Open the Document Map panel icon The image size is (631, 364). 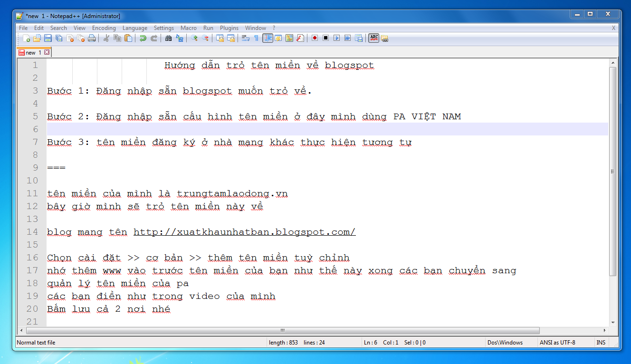pyautogui.click(x=289, y=38)
